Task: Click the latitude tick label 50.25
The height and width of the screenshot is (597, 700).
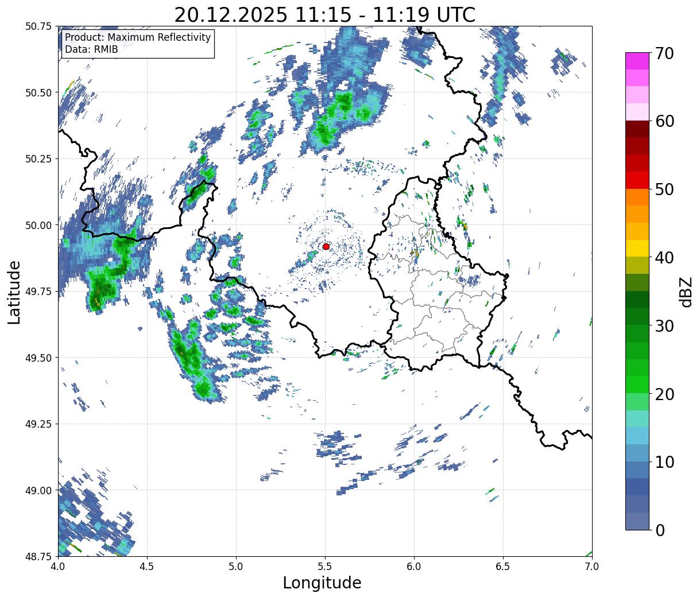Action: tap(38, 159)
